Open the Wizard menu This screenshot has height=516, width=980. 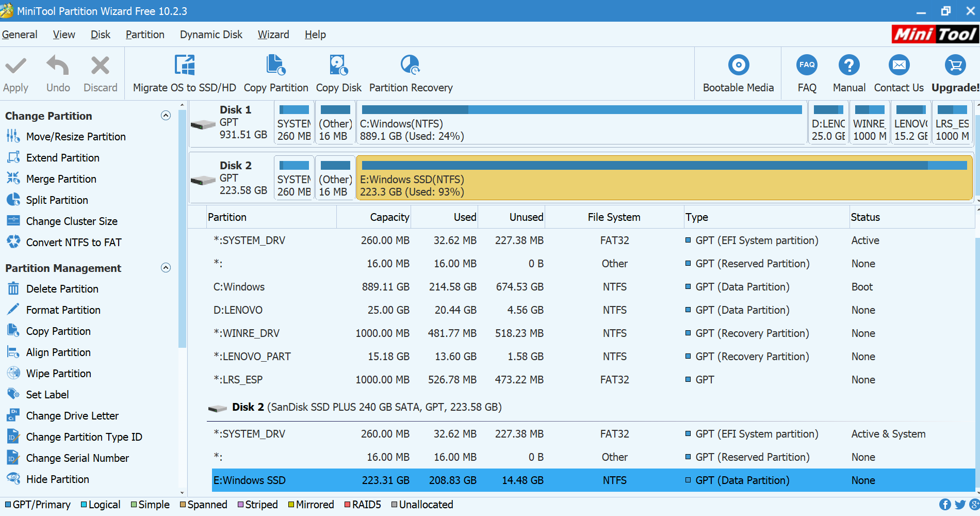tap(273, 35)
